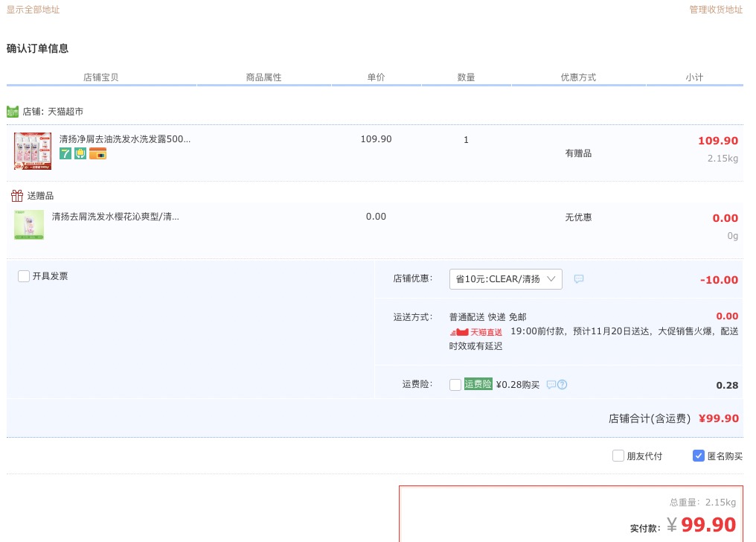Click the red 0.00 subtotal of the gift item
The width and height of the screenshot is (756, 542).
pos(725,218)
